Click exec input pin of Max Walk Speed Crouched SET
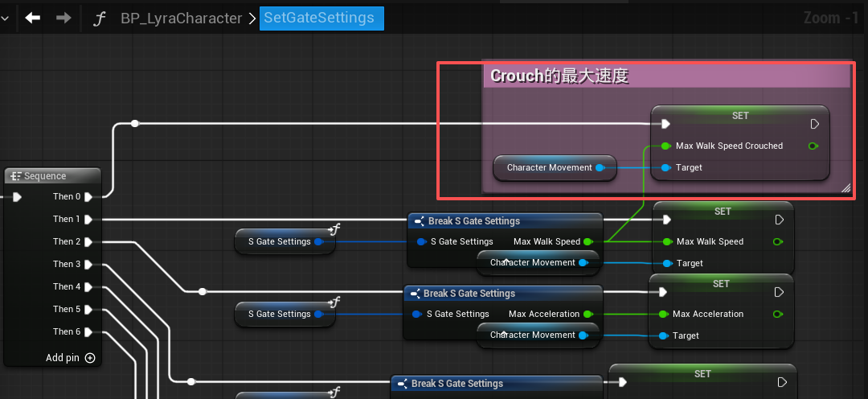The height and width of the screenshot is (399, 868). [666, 124]
